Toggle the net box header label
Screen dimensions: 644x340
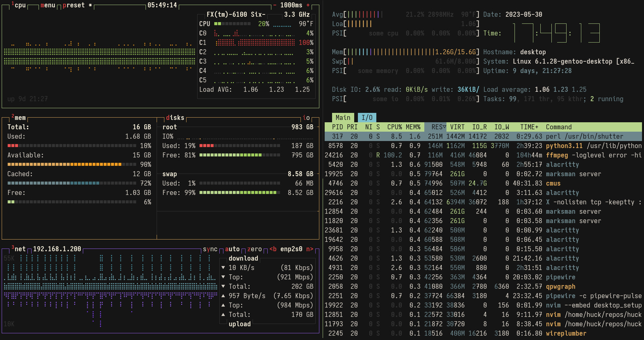pos(18,249)
